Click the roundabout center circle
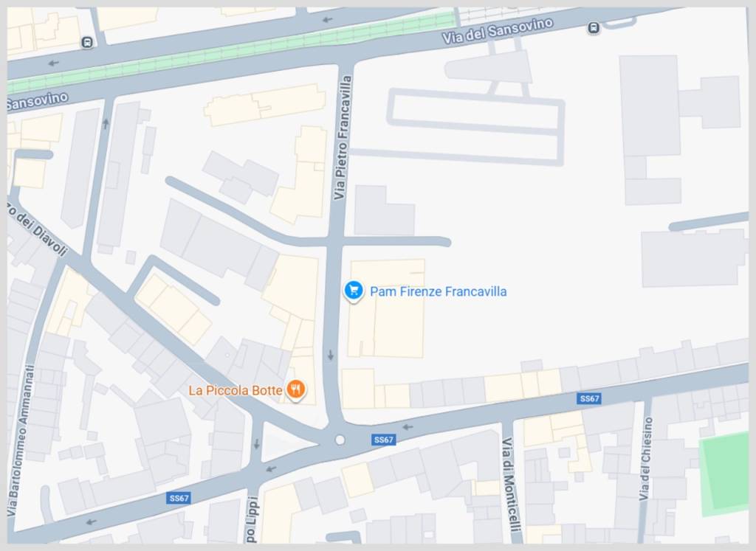The image size is (756, 551). point(340,440)
